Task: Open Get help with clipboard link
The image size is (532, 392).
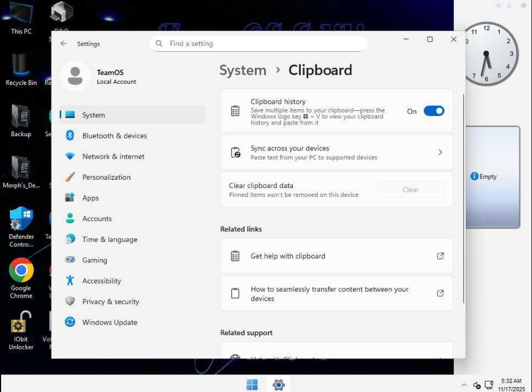Action: point(336,256)
